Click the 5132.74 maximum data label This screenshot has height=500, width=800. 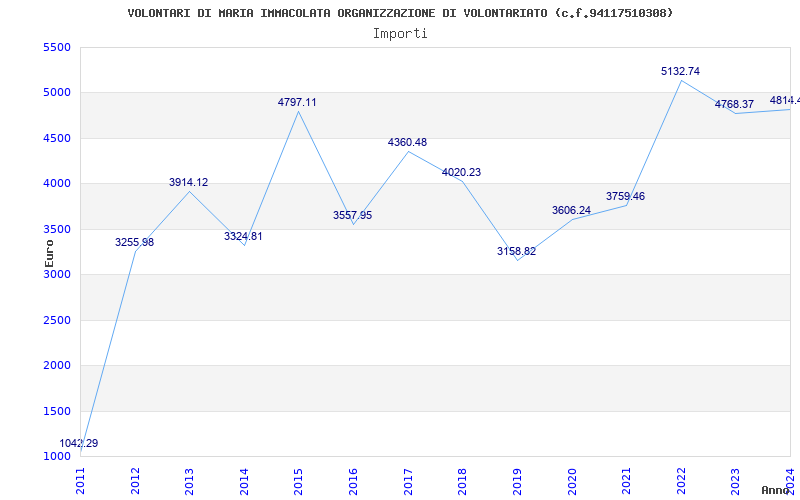(681, 71)
